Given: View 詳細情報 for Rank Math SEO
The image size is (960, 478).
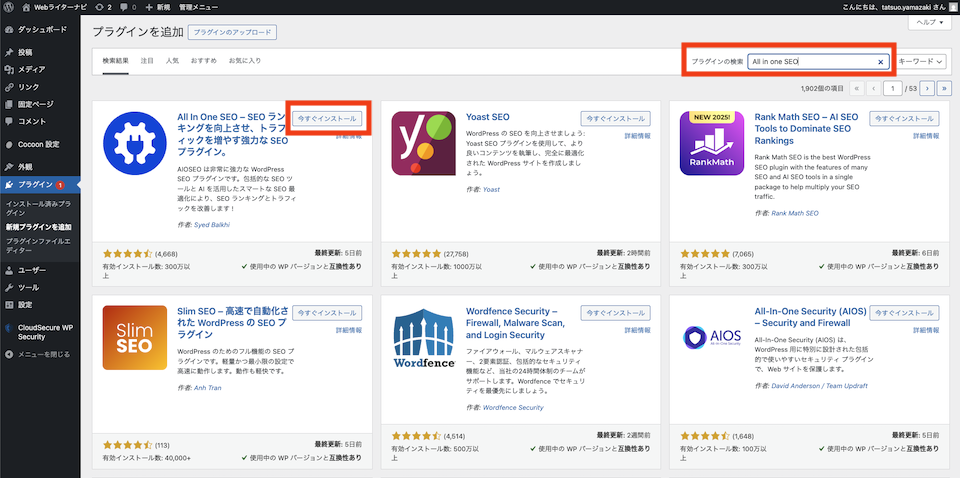Looking at the screenshot, I should click(x=926, y=136).
